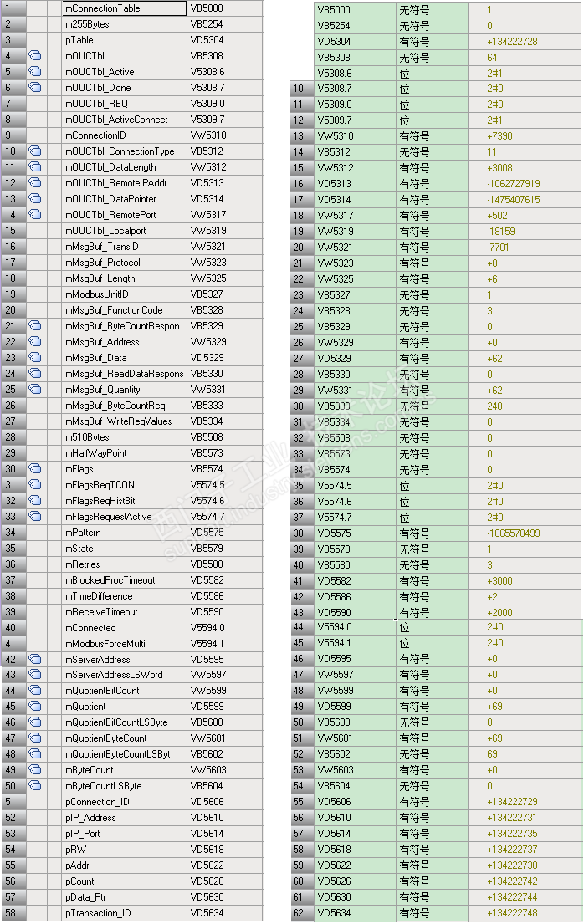Viewport: 584px width, 924px height.
Task: Select the mPattern symbol cell
Action: (x=125, y=533)
